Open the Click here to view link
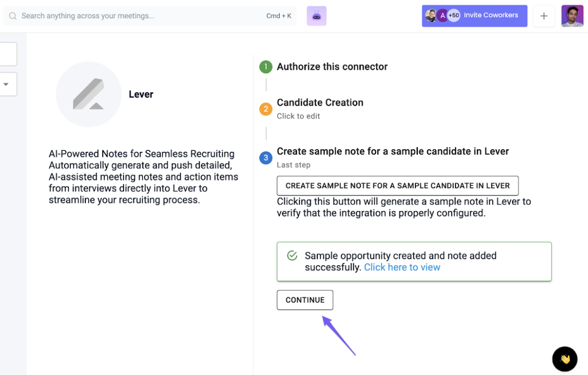This screenshot has height=375, width=588. click(402, 267)
